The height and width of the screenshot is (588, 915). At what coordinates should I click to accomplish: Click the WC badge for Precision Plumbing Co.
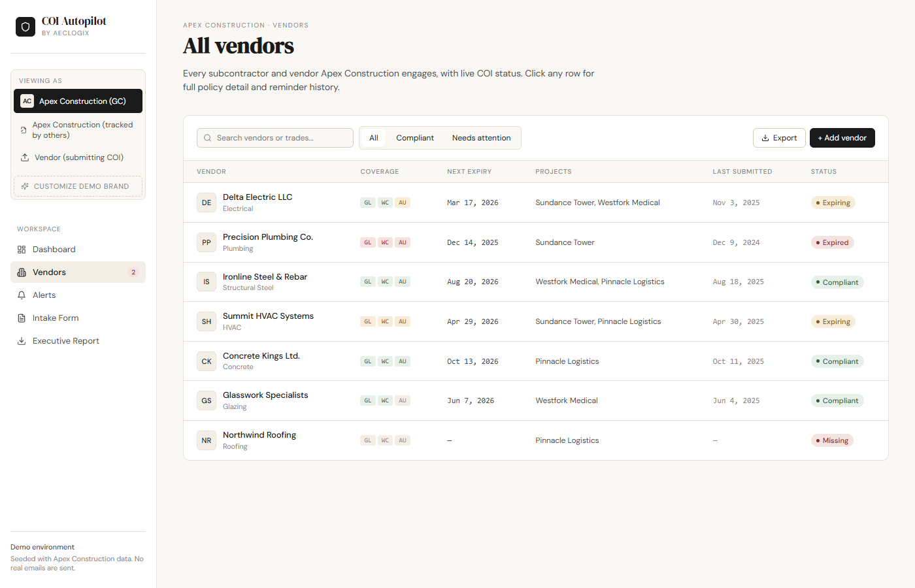tap(385, 242)
